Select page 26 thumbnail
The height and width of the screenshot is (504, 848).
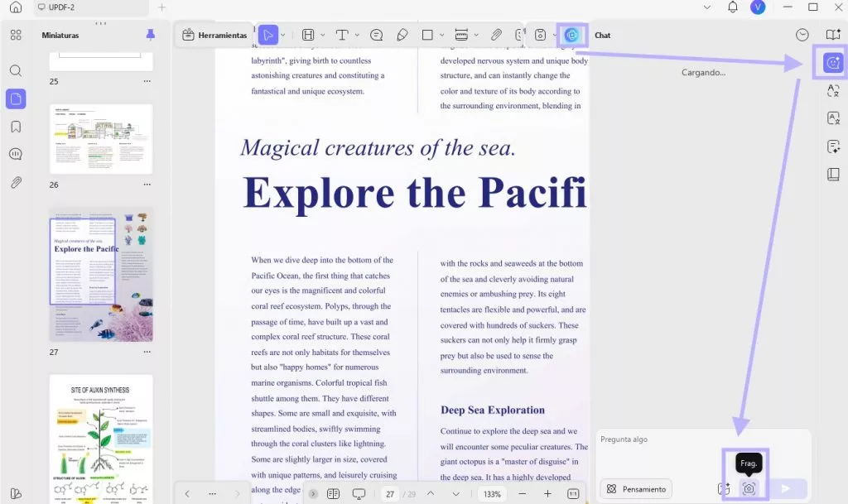[x=101, y=139]
